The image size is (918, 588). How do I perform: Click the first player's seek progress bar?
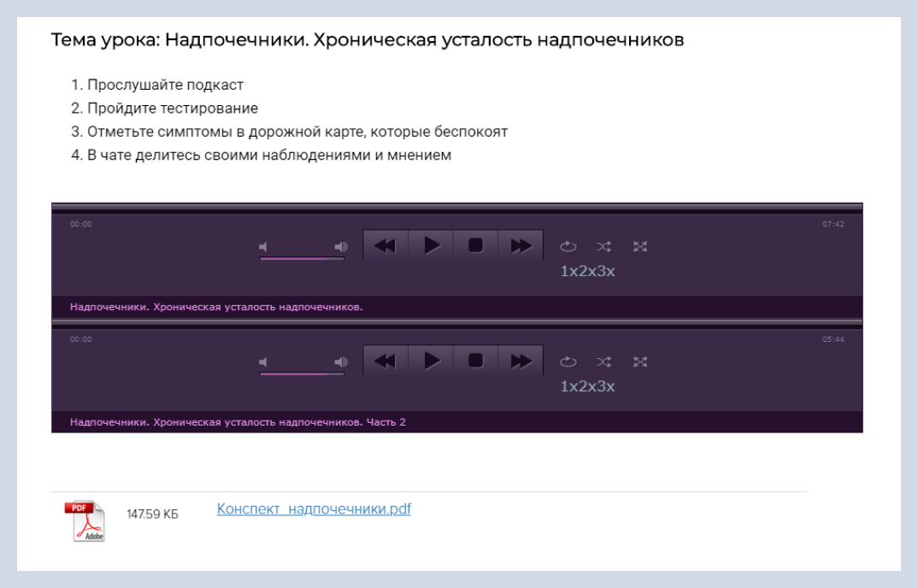456,208
